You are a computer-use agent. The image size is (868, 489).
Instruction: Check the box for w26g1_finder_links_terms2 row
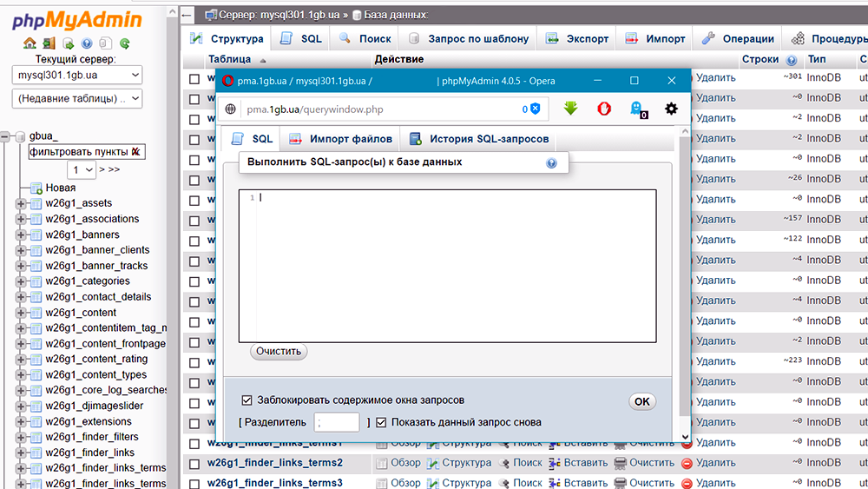click(x=194, y=463)
